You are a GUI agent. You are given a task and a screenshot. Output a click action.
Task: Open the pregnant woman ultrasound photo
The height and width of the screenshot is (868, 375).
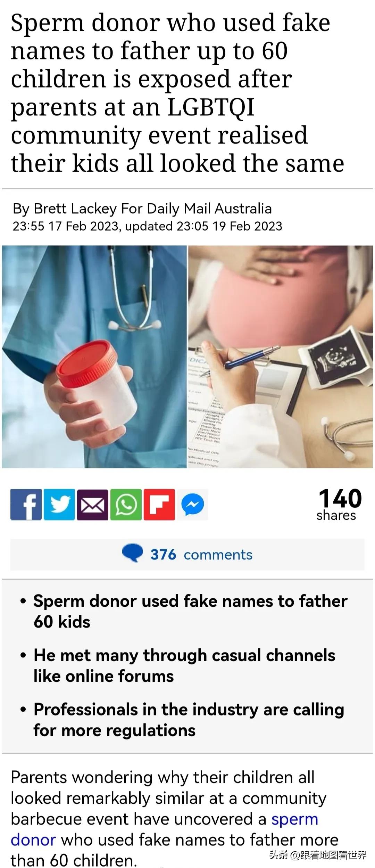[281, 357]
